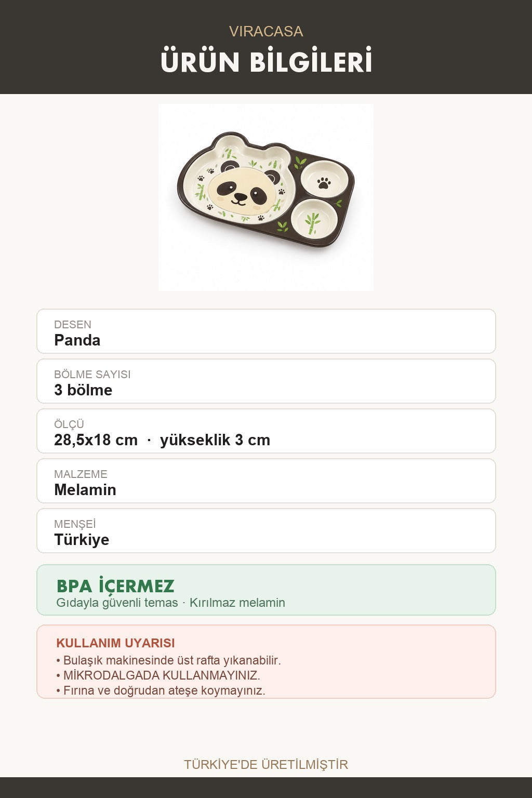Viewport: 532px width, 798px height.
Task: Click the Gıdayla güvenli temas text
Action: (x=117, y=603)
